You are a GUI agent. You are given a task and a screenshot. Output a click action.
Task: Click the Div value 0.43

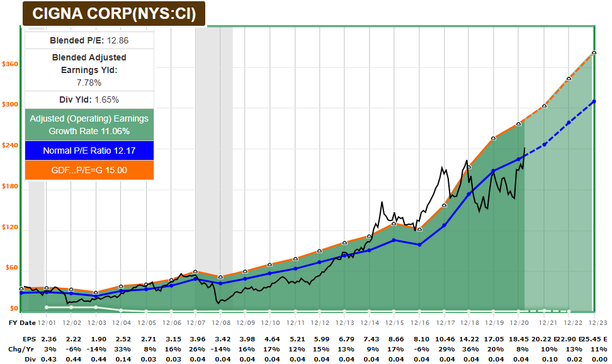pos(48,359)
